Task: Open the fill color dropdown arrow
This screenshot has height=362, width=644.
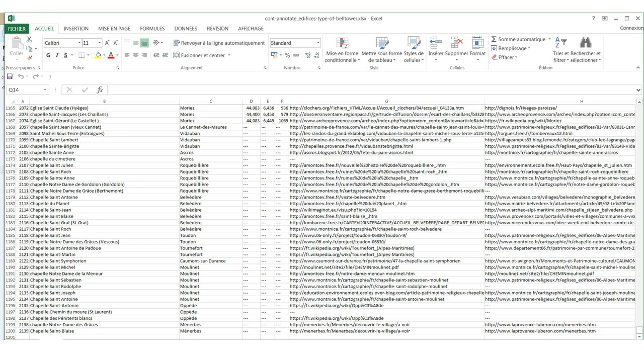Action: (104, 55)
